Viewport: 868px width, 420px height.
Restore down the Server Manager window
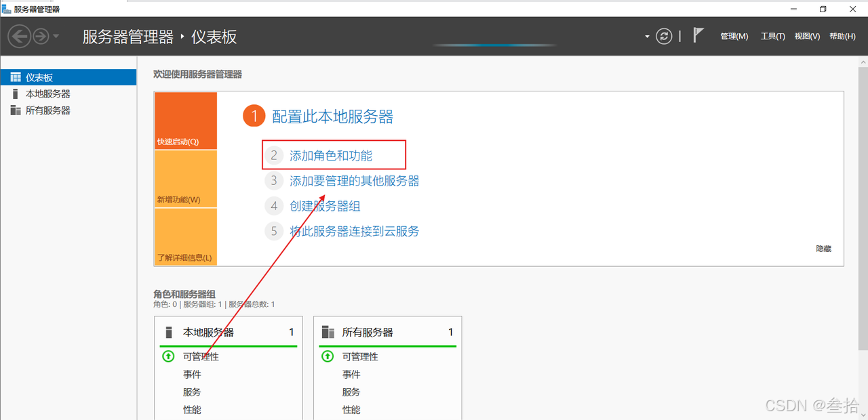[823, 9]
